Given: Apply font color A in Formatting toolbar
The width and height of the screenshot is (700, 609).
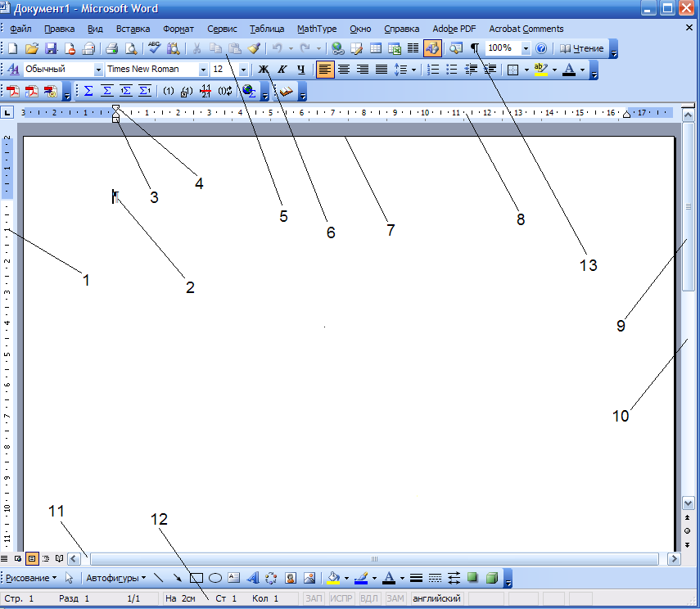Looking at the screenshot, I should pos(569,70).
